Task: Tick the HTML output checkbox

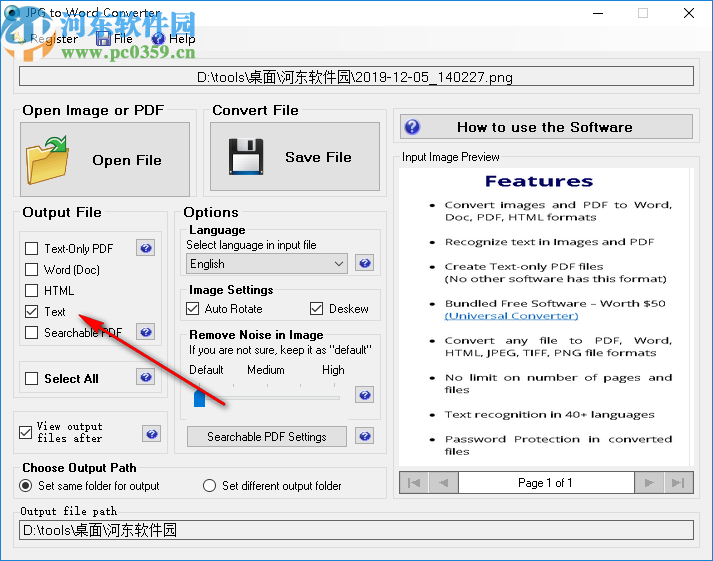Action: 31,291
